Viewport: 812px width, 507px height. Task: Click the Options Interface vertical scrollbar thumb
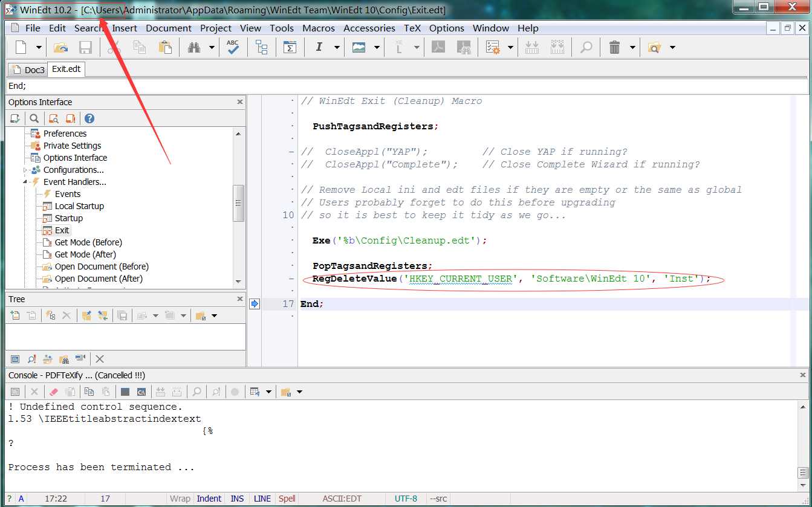coord(239,203)
